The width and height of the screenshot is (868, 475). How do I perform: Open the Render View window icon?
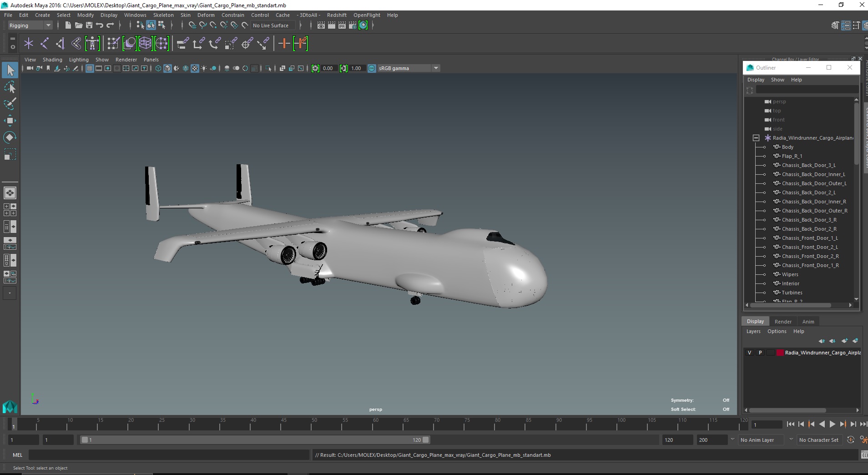point(321,25)
